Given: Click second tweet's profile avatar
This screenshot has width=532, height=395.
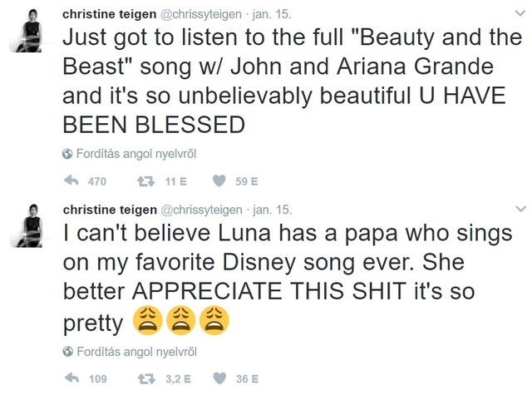Looking at the screenshot, I should pos(32,225).
